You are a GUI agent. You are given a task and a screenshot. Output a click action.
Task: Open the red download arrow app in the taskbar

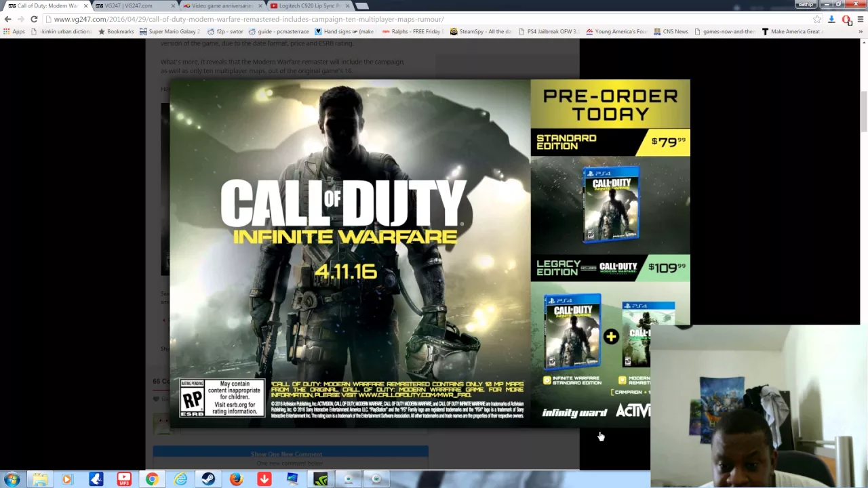coord(264,479)
